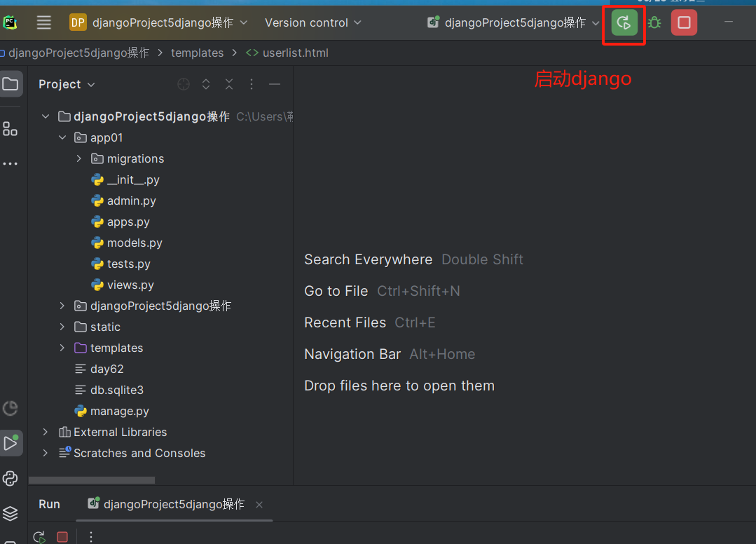The image size is (756, 544).
Task: Open the Version control dropdown
Action: click(313, 22)
